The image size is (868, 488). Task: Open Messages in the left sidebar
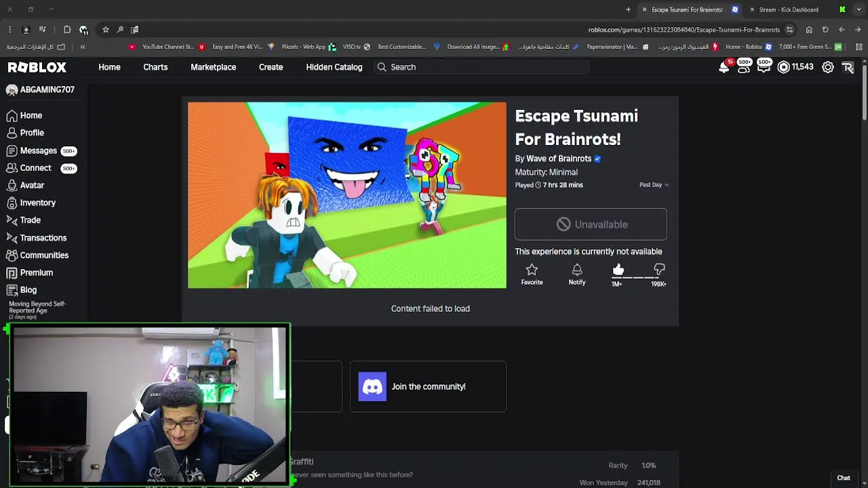[41, 150]
